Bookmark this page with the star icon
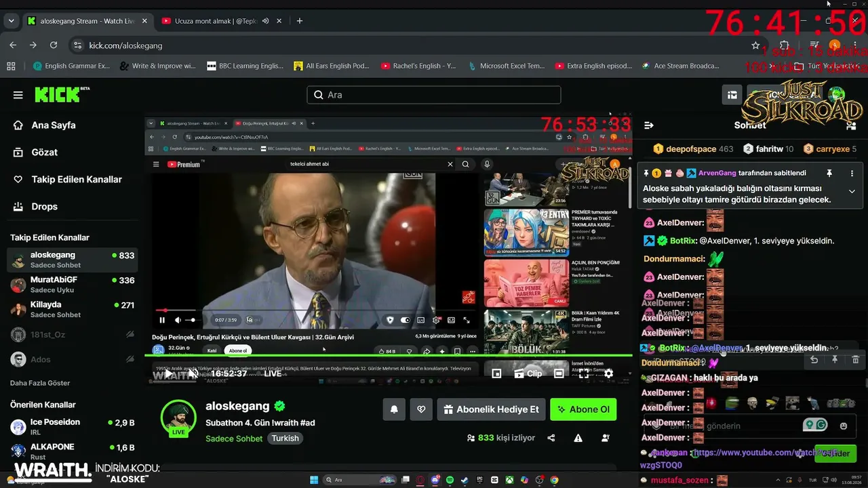 (755, 45)
